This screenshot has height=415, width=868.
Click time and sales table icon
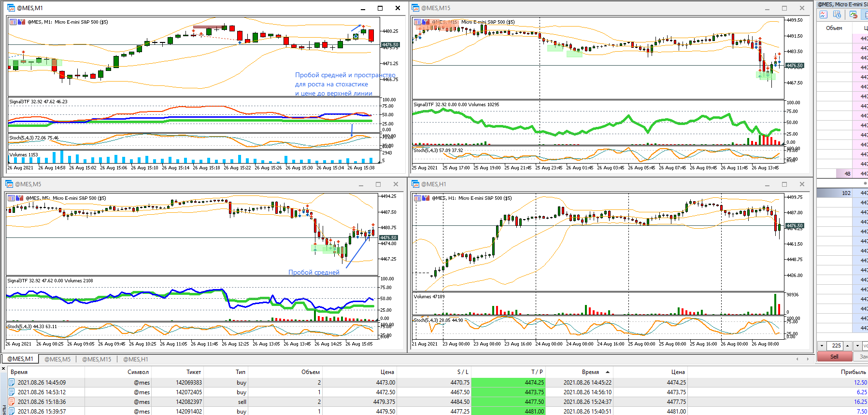point(838,14)
